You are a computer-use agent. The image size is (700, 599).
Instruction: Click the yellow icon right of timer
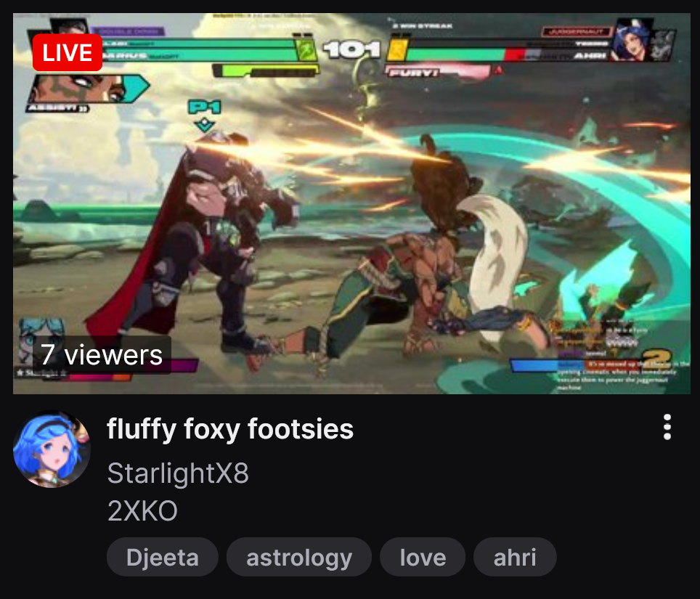[x=397, y=50]
